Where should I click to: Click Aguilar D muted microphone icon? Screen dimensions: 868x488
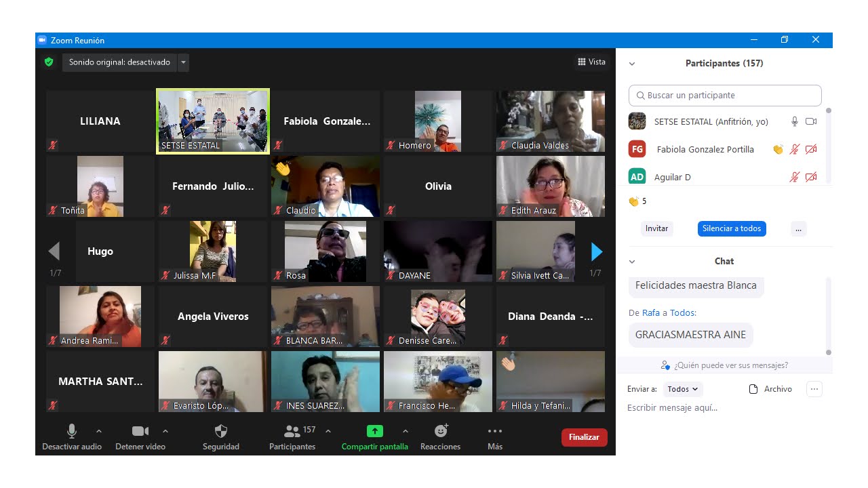[795, 177]
